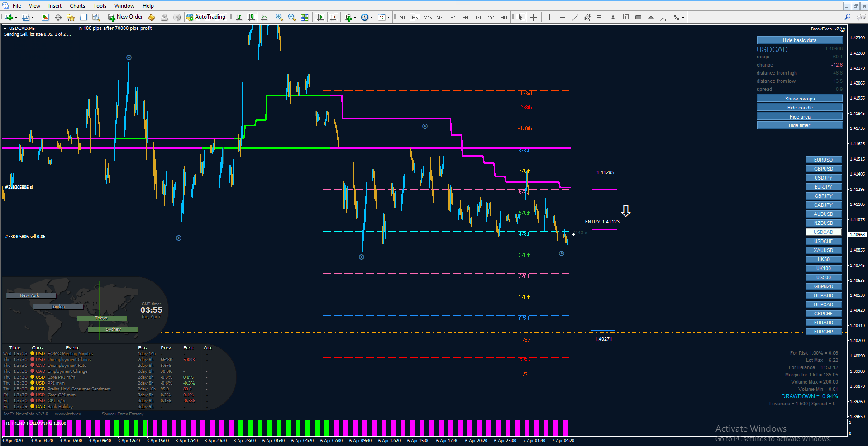This screenshot has height=447, width=868.
Task: Open the new chart tool
Action: tap(9, 17)
